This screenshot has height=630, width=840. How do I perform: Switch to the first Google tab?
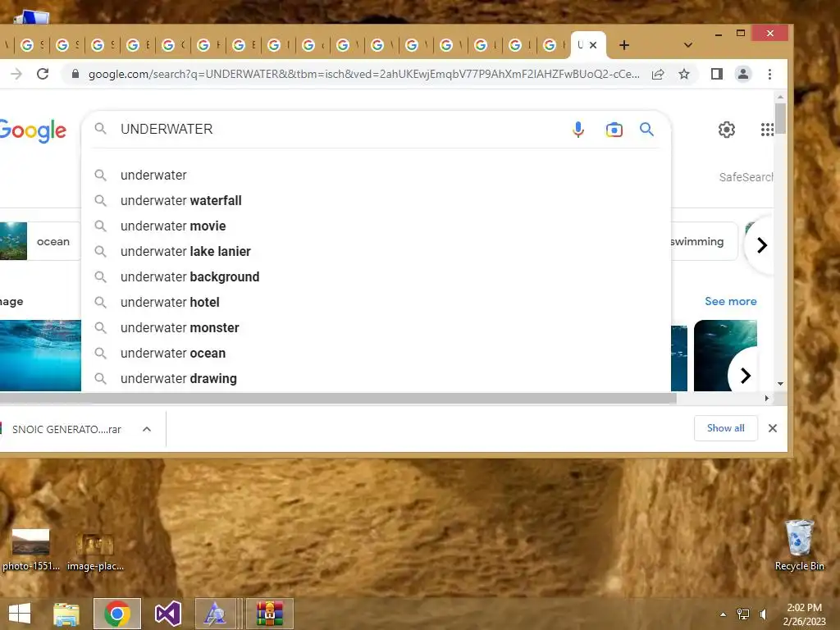tap(32, 46)
